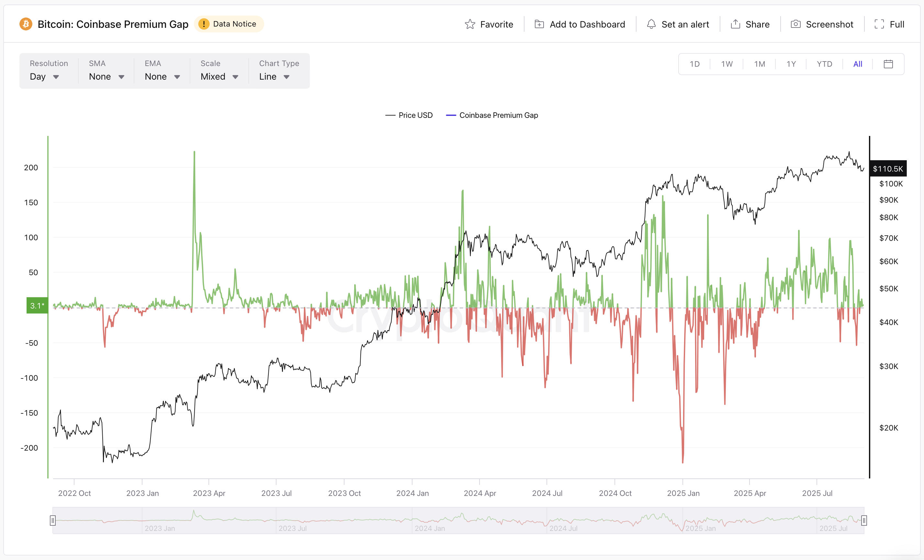Open the Data Notice warning badge
924x560 pixels.
tap(229, 24)
